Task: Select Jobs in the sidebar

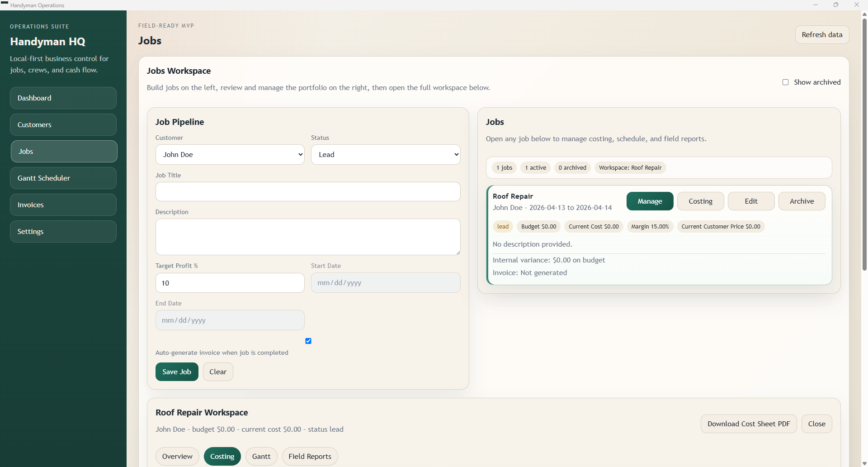Action: (x=64, y=151)
